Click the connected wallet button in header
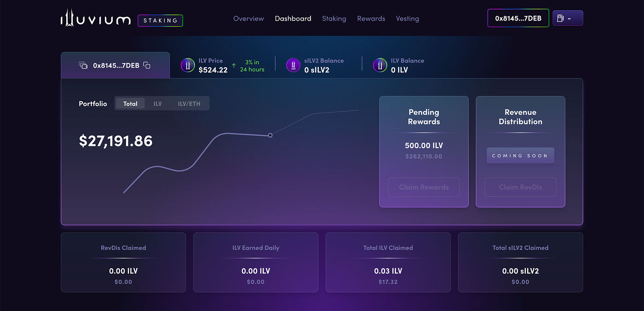This screenshot has width=644, height=311. [x=518, y=18]
